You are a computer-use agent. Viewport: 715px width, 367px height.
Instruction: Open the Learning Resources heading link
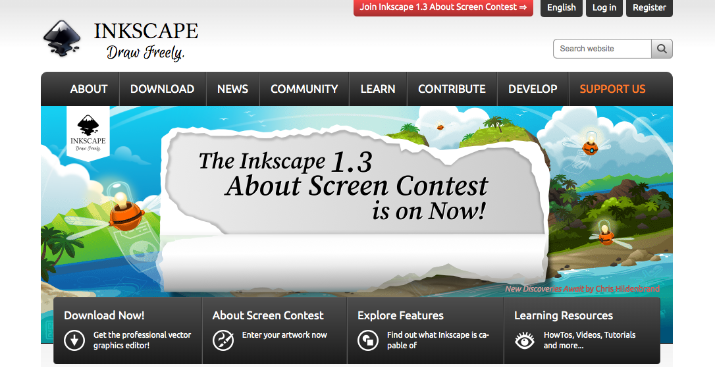point(564,315)
